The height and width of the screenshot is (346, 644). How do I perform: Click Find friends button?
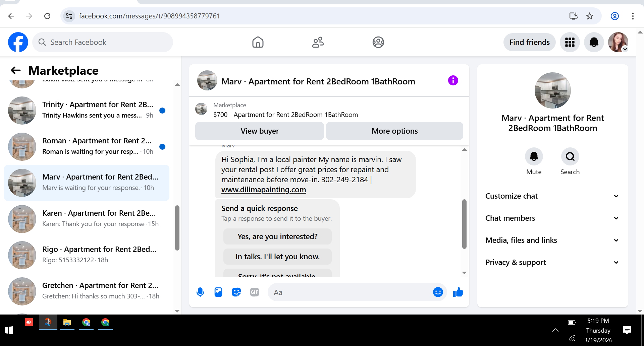tap(529, 42)
